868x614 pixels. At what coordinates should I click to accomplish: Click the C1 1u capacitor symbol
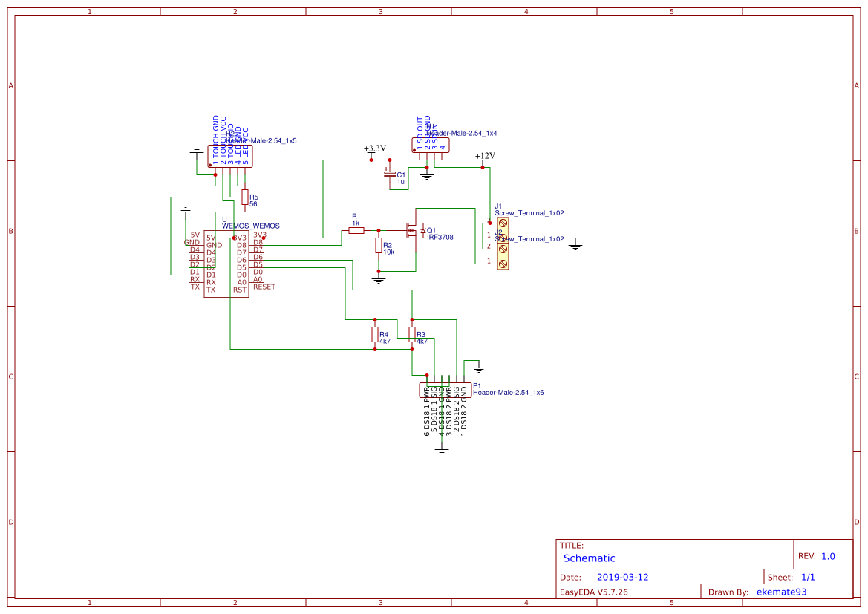pos(390,174)
